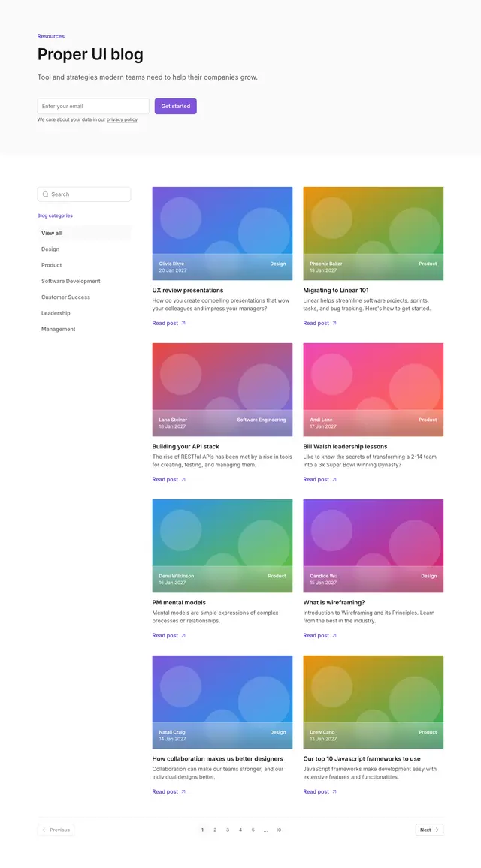The height and width of the screenshot is (868, 481).
Task: Click the Proper UI blog heading
Action: [90, 54]
